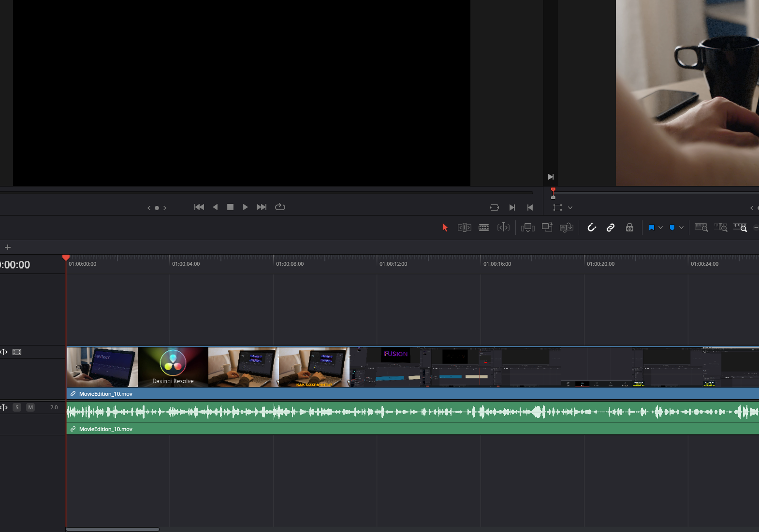759x532 pixels.
Task: Mute the audio track with M button
Action: click(30, 407)
